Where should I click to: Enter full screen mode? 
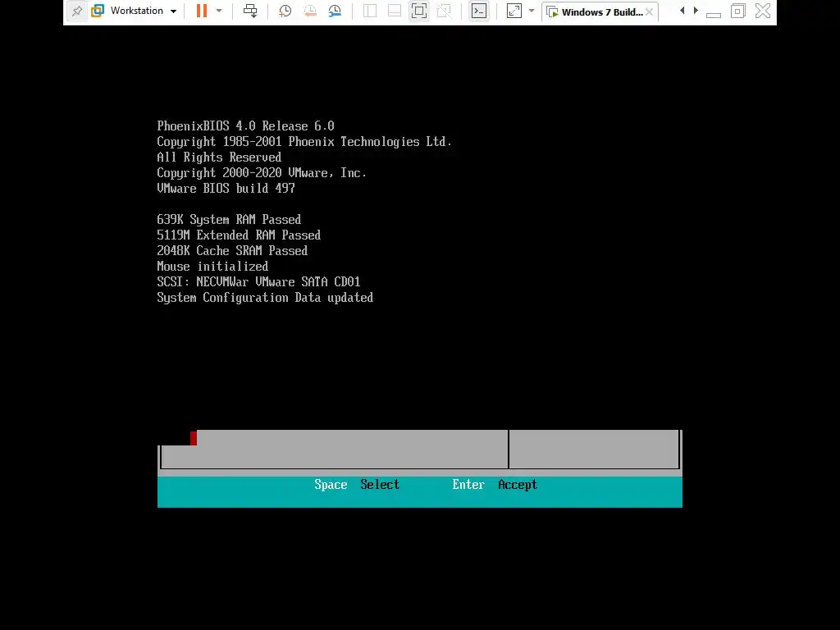pos(419,11)
